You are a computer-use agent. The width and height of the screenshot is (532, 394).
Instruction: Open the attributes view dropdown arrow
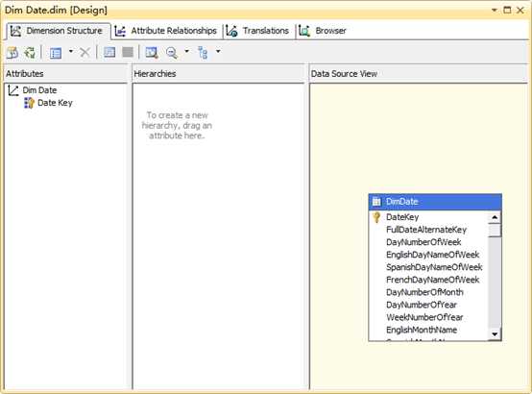tap(70, 52)
